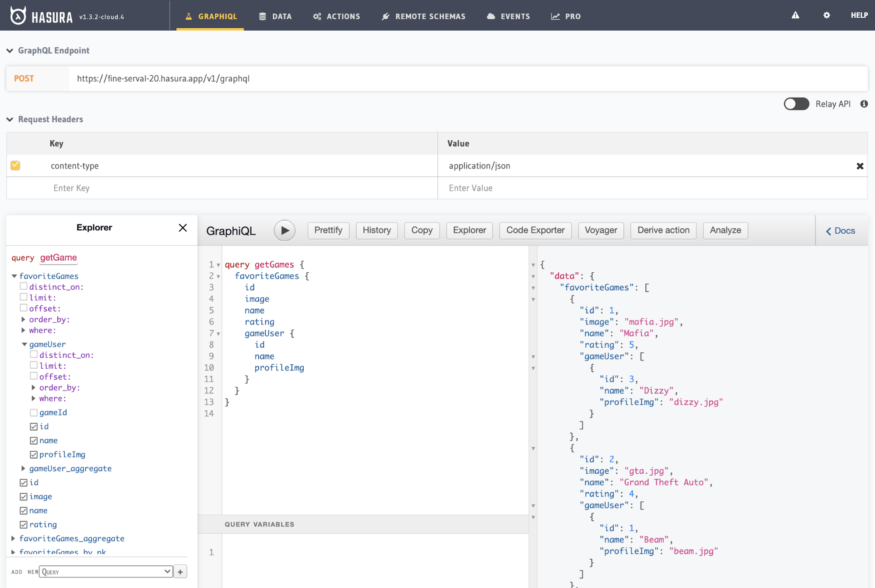Open the Docs panel
The height and width of the screenshot is (588, 875).
840,231
